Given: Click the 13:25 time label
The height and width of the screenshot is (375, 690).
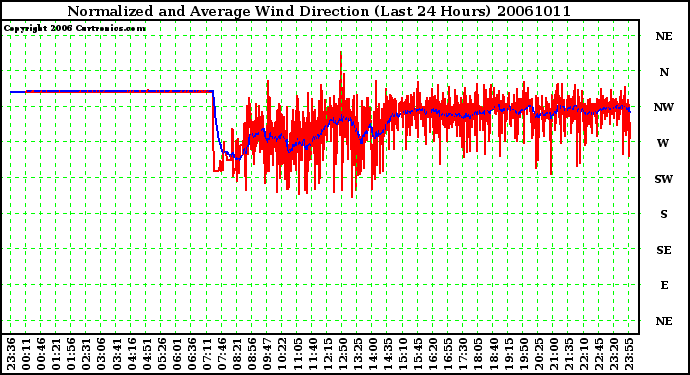Looking at the screenshot, I should click(358, 354).
